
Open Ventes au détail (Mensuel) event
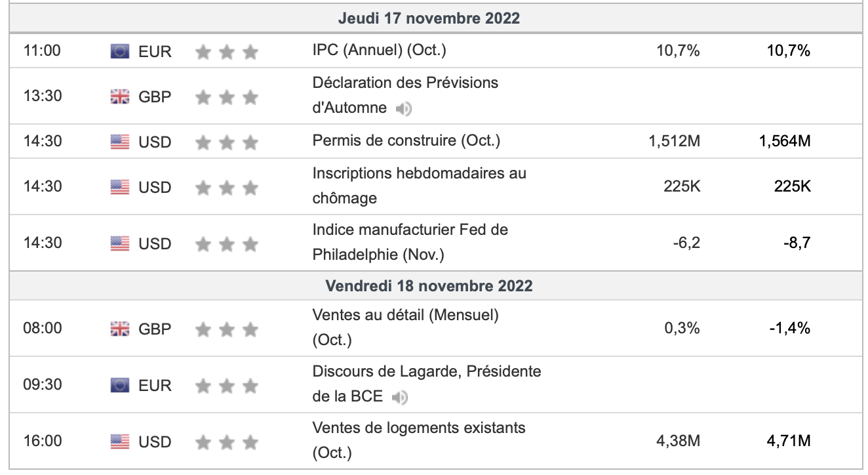405,327
